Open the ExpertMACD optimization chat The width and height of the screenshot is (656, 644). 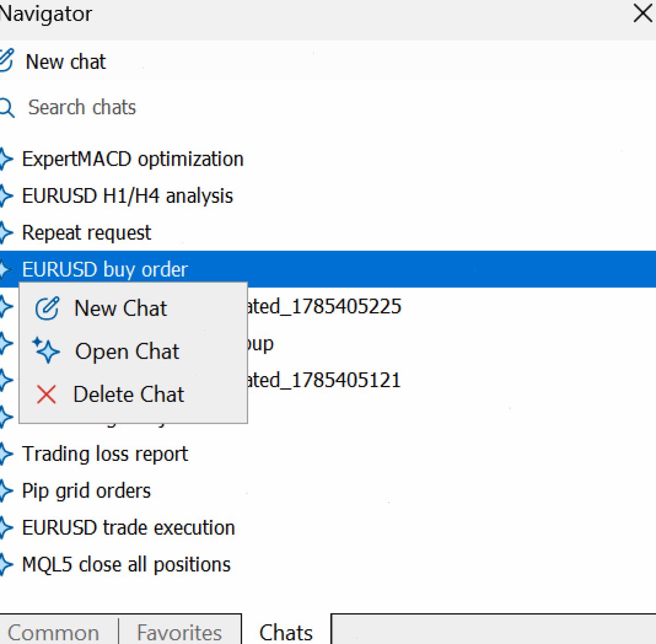point(328,159)
